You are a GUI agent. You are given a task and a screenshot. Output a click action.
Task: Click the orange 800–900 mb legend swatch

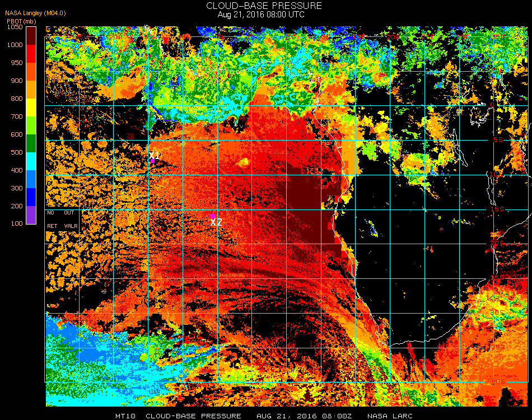click(x=31, y=90)
